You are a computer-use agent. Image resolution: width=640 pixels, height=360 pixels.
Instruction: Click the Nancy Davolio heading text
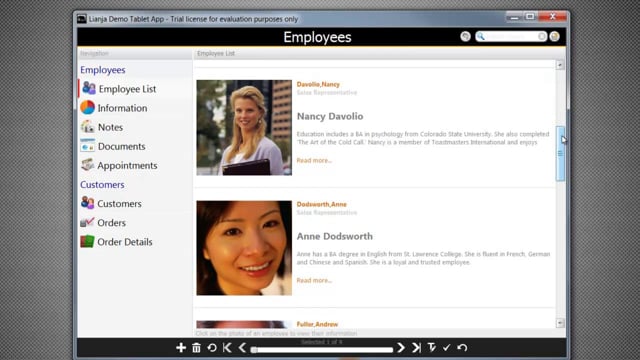[330, 116]
